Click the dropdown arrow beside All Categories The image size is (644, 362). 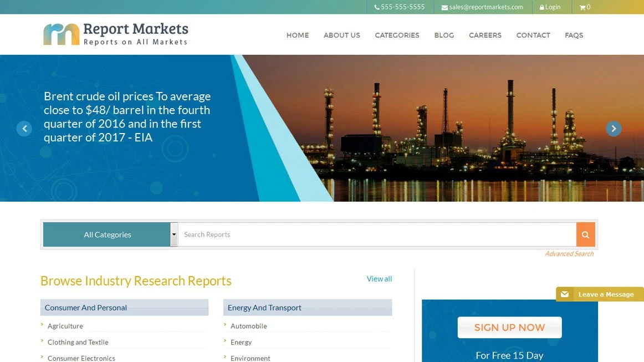[x=174, y=234]
